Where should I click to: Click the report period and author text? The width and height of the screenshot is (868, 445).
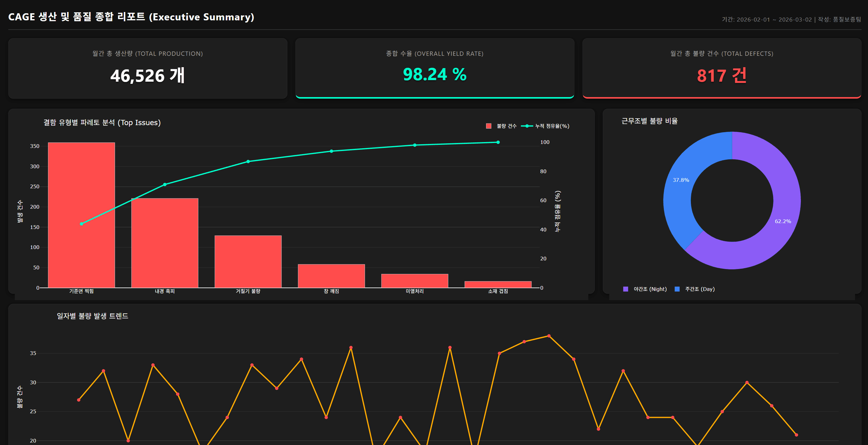pyautogui.click(x=791, y=19)
